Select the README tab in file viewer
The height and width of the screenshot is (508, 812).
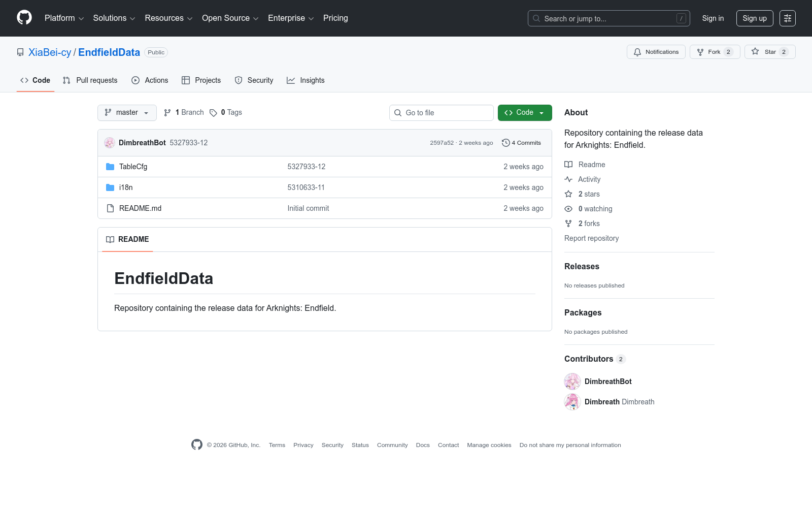pyautogui.click(x=127, y=239)
